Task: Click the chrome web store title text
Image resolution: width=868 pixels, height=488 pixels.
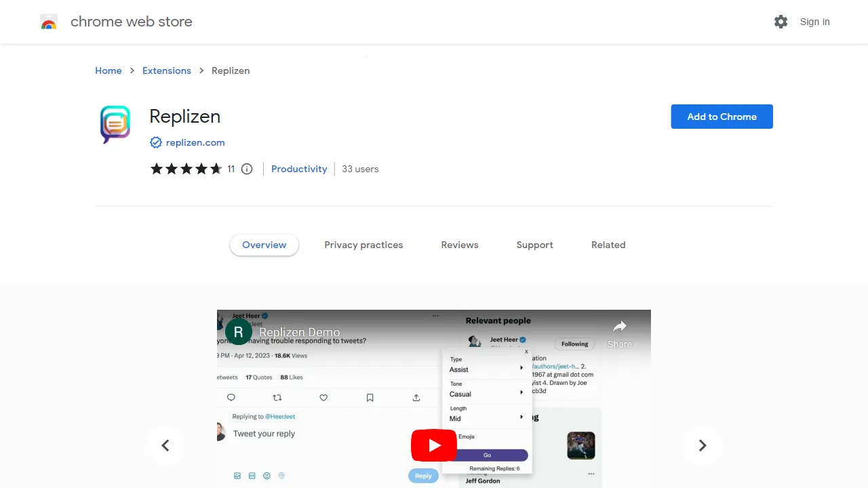Action: tap(132, 22)
